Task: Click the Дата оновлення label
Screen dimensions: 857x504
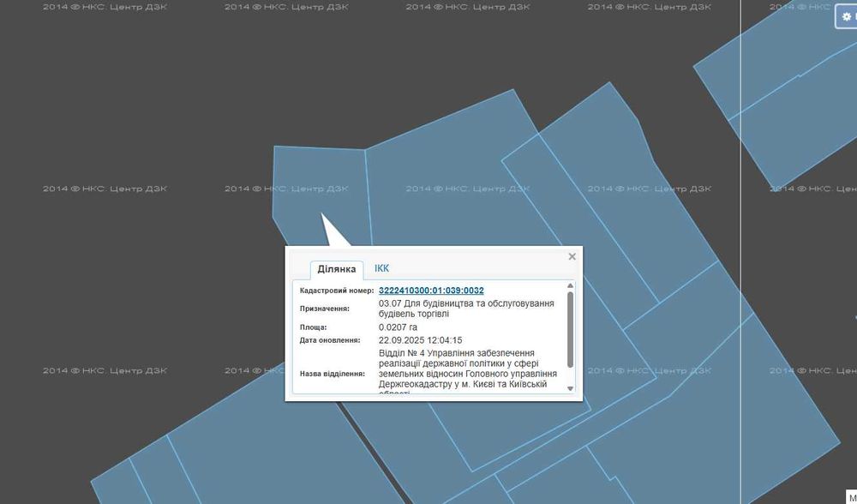Action: [x=330, y=340]
